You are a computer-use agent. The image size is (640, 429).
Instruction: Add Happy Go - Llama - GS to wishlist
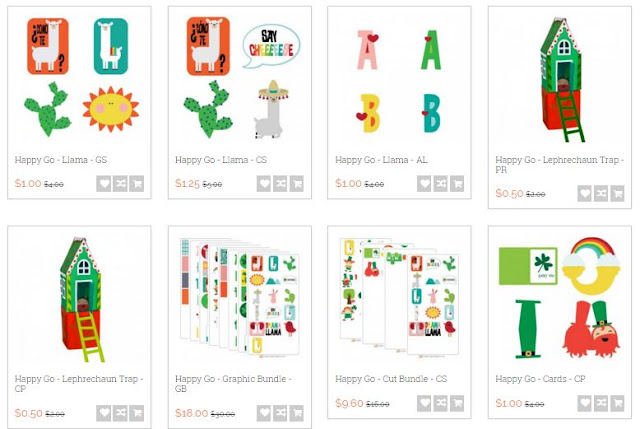pyautogui.click(x=104, y=184)
